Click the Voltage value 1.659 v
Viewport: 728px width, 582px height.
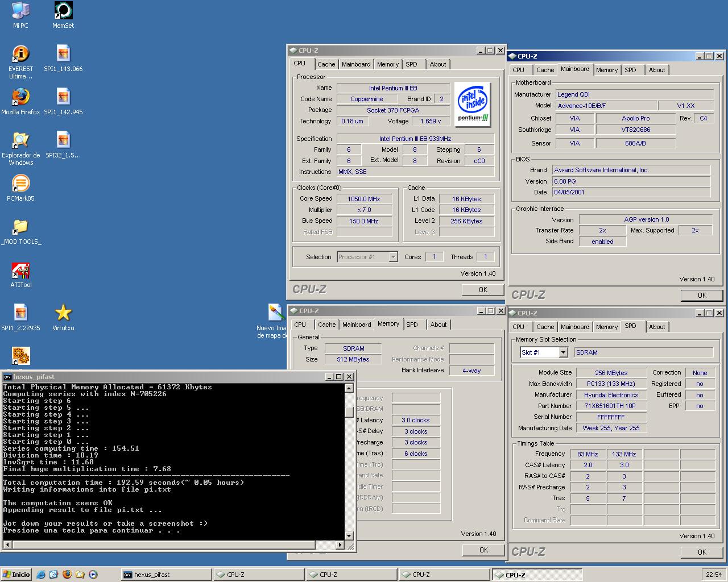tap(431, 121)
